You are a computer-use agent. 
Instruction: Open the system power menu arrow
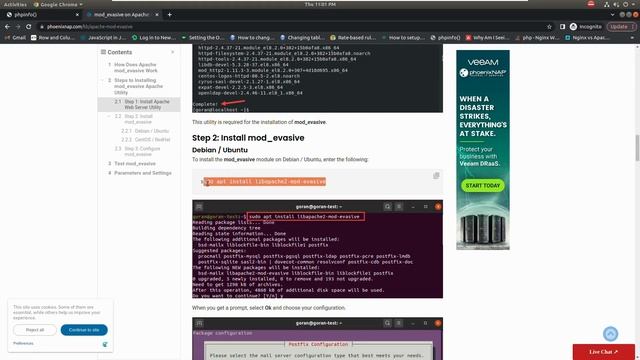click(x=633, y=4)
